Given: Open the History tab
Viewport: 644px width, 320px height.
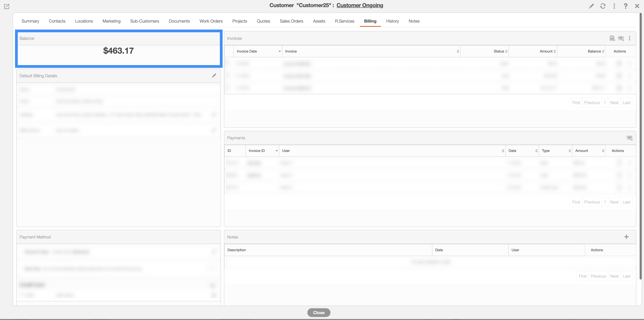Looking at the screenshot, I should point(392,21).
